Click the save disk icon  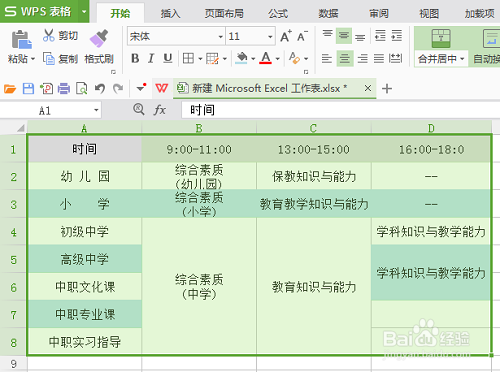click(28, 89)
